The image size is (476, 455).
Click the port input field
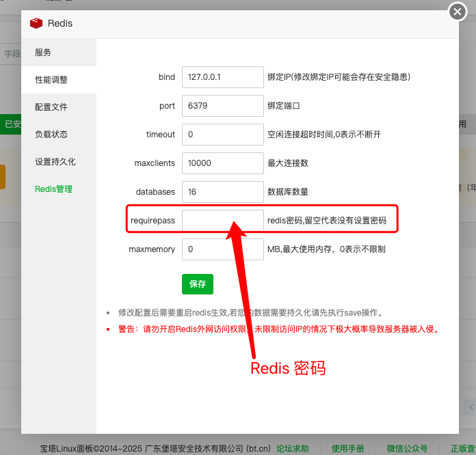coord(223,106)
